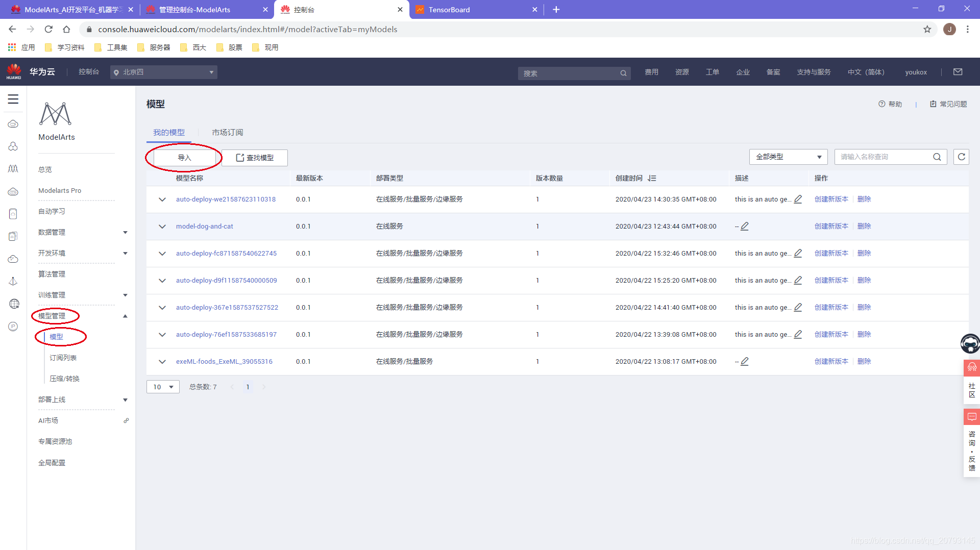980x550 pixels.
Task: Open 订阅列表 in sidebar
Action: coord(63,358)
